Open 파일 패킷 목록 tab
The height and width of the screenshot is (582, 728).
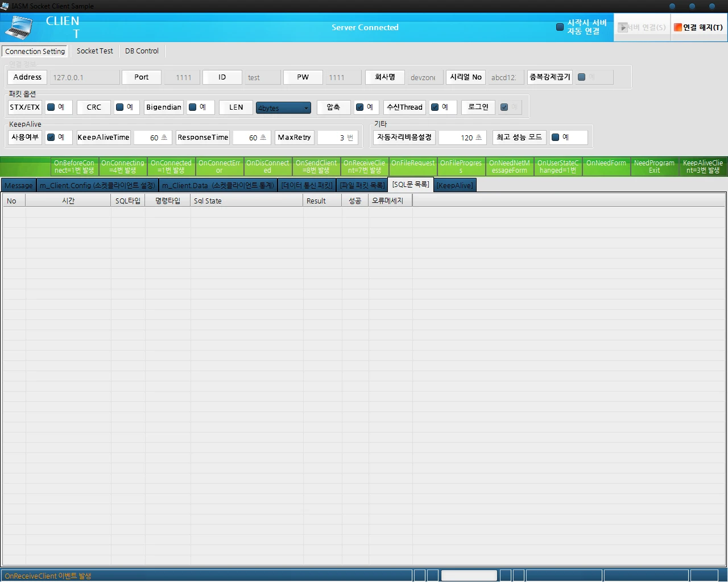coord(362,185)
